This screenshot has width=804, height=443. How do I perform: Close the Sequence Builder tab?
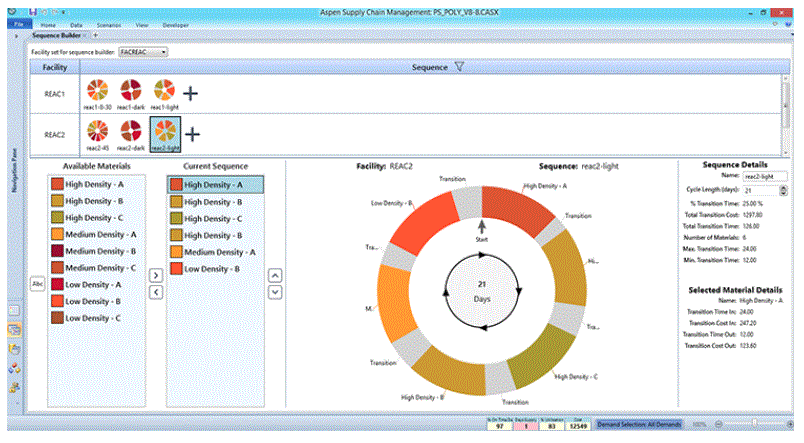85,35
